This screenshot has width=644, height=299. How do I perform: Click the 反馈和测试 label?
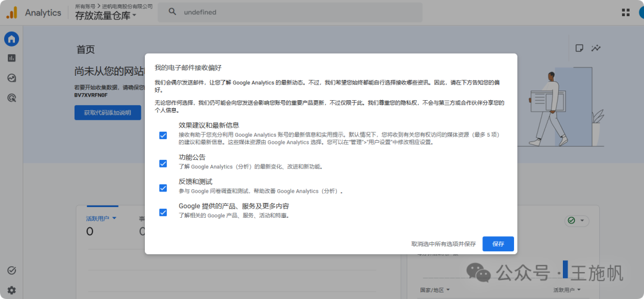196,181
